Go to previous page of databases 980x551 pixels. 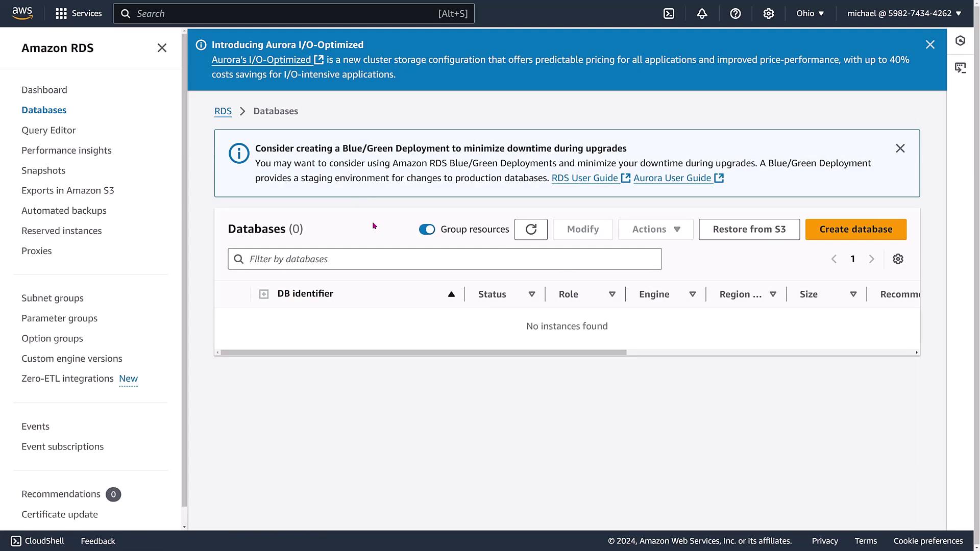[834, 259]
